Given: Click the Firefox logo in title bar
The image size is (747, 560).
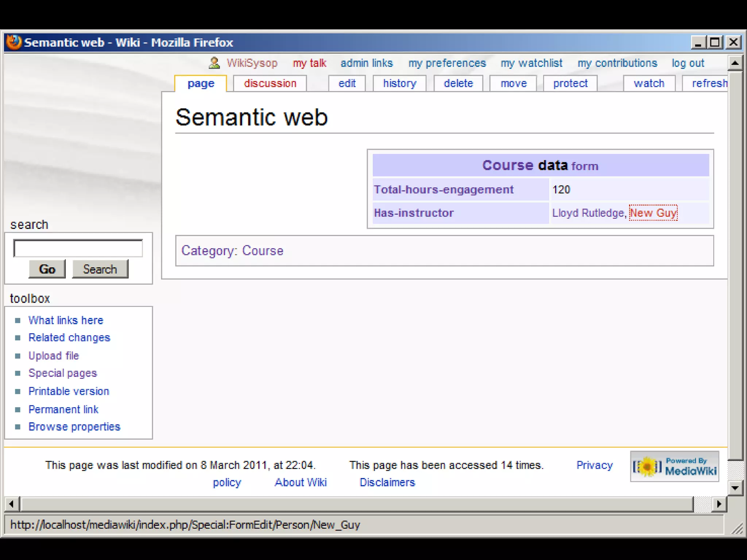Looking at the screenshot, I should click(14, 42).
